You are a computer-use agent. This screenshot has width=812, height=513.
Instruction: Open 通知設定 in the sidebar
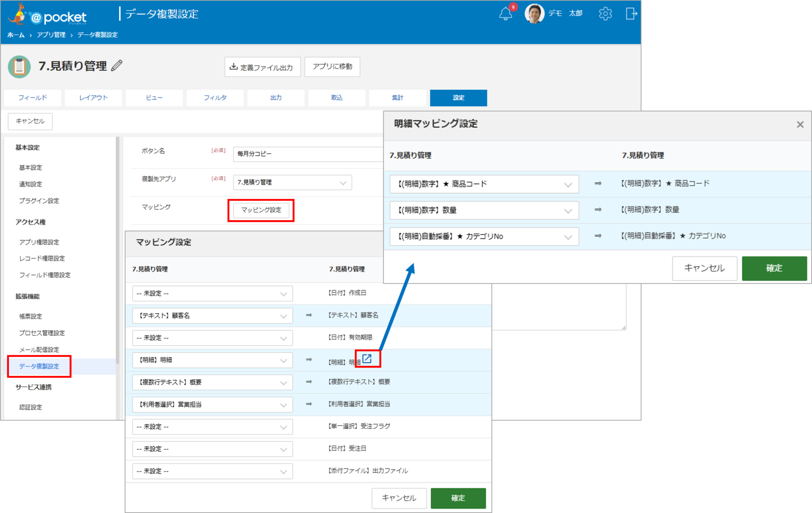point(30,184)
